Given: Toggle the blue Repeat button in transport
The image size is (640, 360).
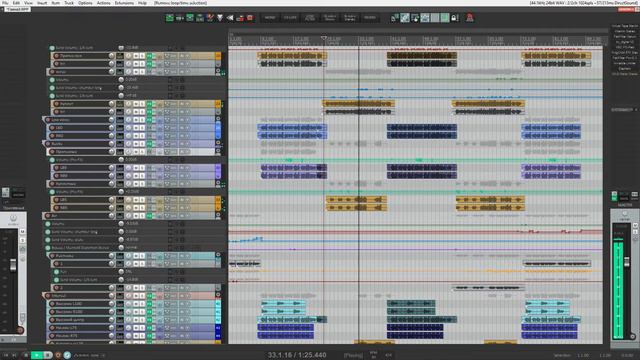Looking at the screenshot, I should 67,355.
